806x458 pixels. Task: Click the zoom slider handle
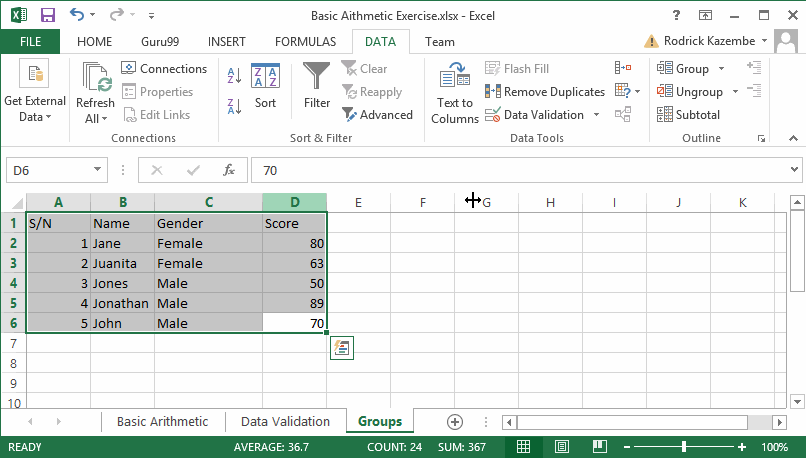(x=684, y=447)
